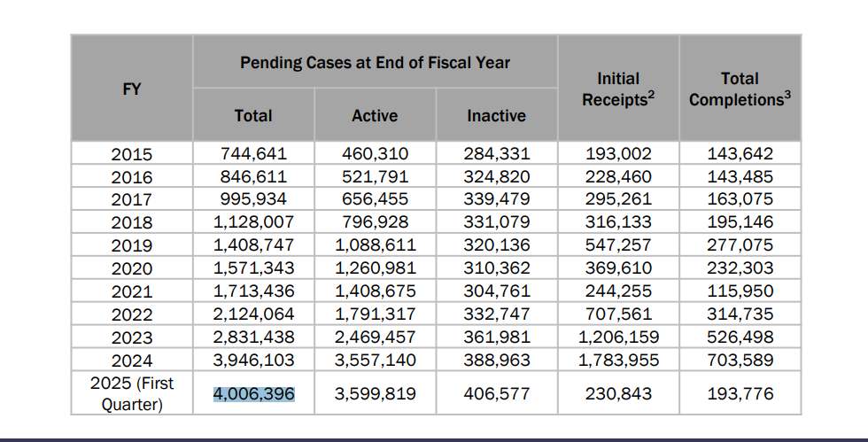
Task: Click the 2025 (First Quarter) row label
Action: pyautogui.click(x=132, y=393)
